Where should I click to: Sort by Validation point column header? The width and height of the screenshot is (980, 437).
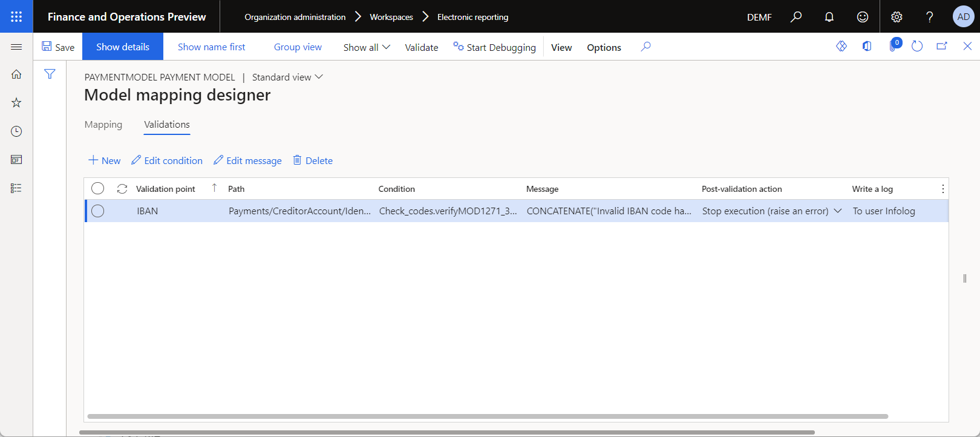[x=166, y=189]
